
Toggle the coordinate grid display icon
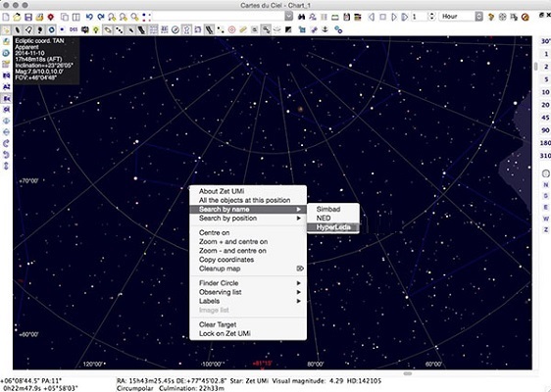click(153, 29)
